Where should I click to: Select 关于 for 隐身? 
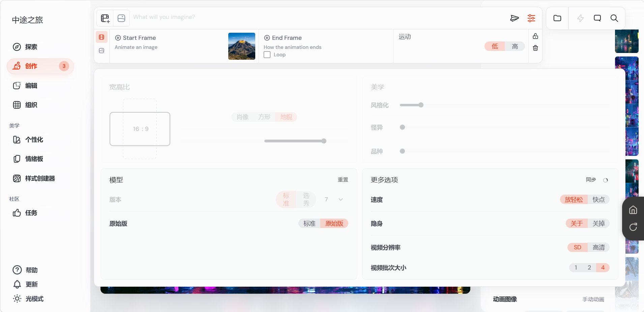pos(577,224)
